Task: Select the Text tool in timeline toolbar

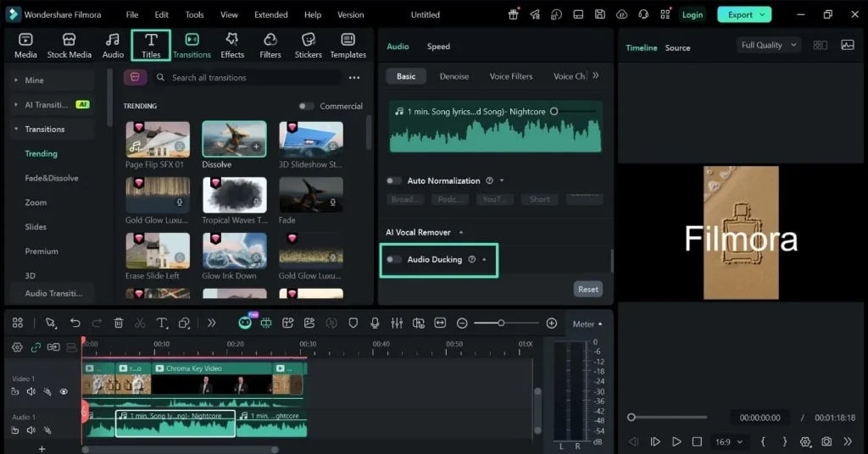Action: click(x=162, y=323)
